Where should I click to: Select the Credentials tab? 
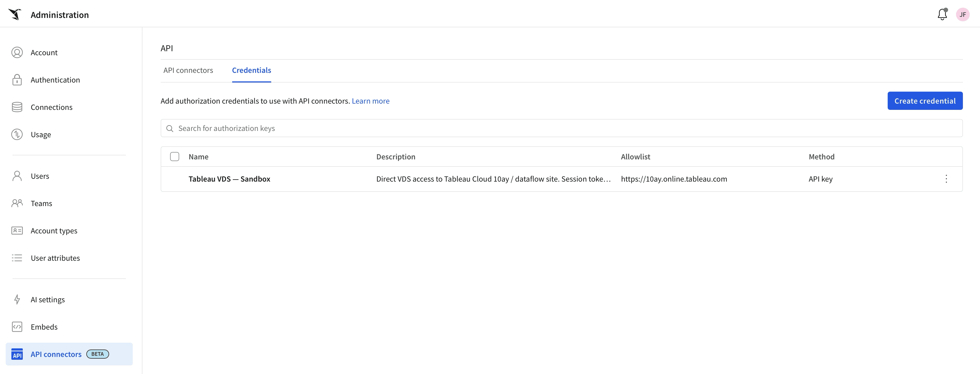[252, 70]
